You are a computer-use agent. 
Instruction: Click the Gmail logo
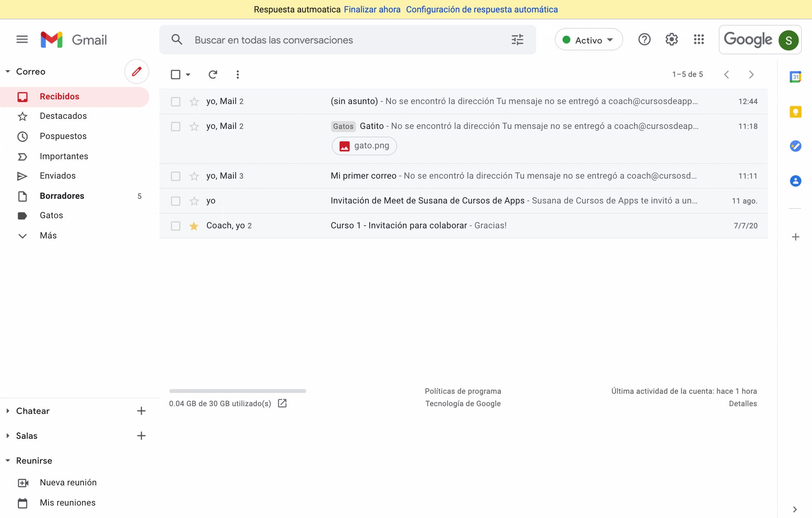tap(74, 40)
